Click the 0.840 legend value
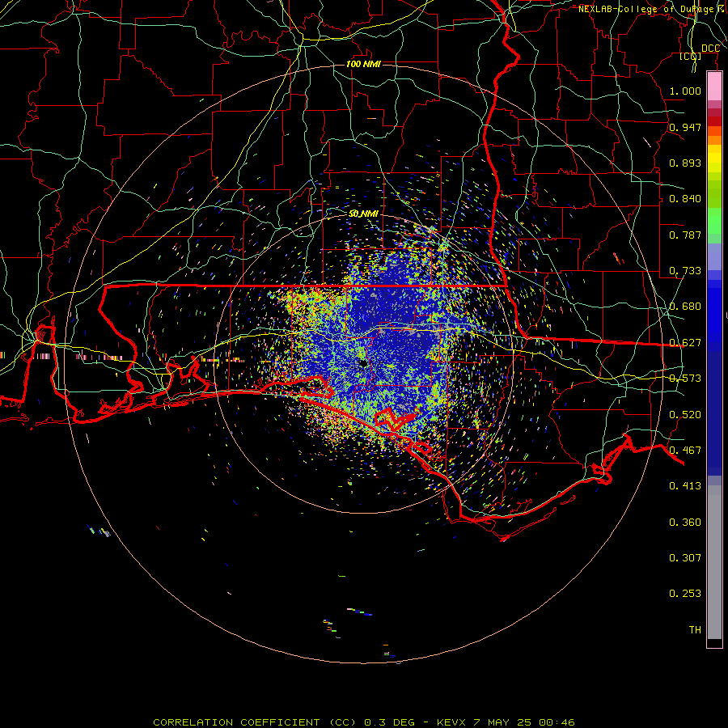This screenshot has height=728, width=728. (x=685, y=199)
